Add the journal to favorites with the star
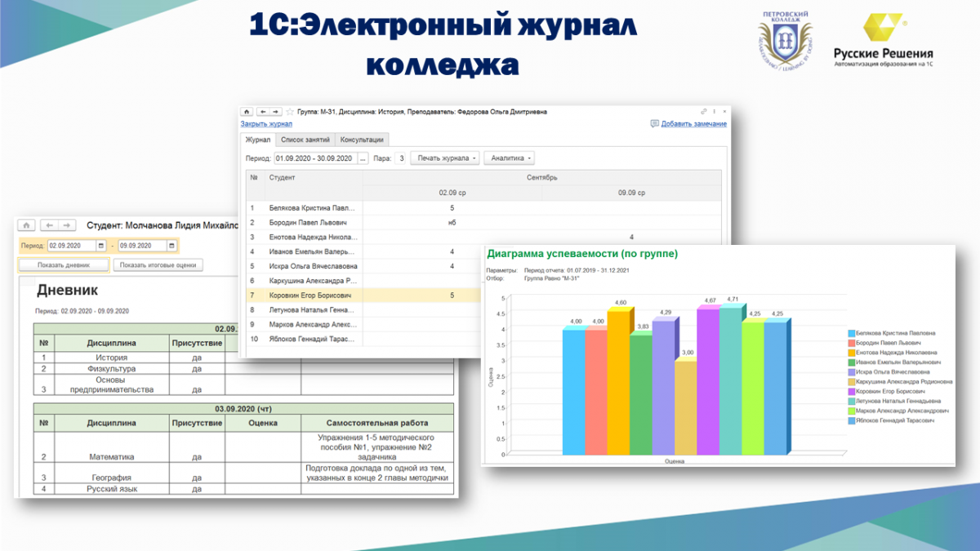Viewport: 980px width, 551px height. click(x=289, y=112)
